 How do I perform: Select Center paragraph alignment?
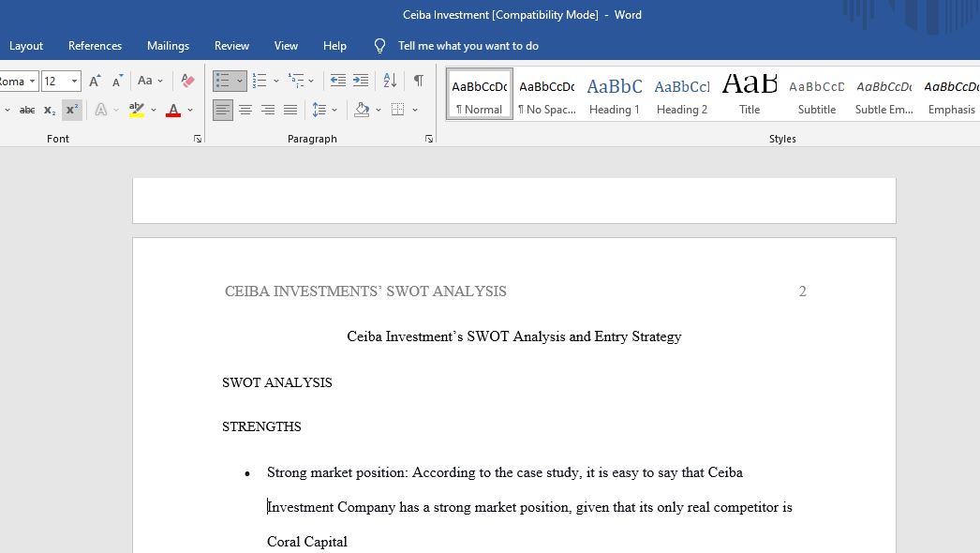click(x=245, y=110)
